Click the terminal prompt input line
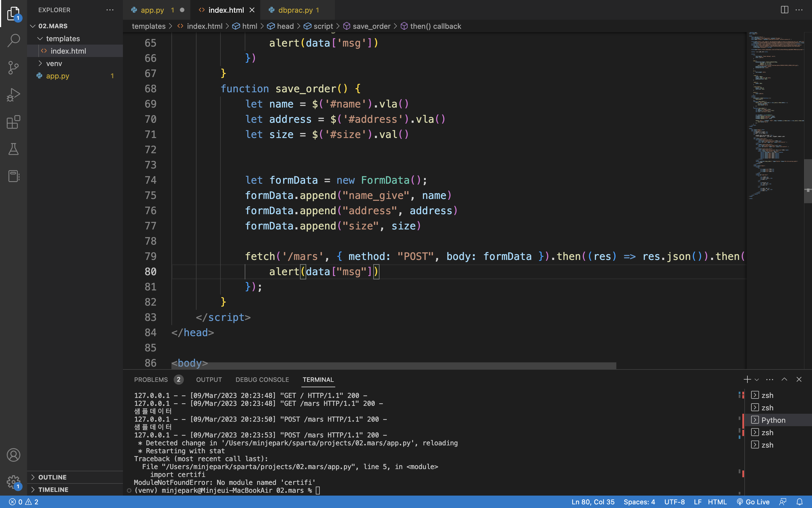 [227, 491]
